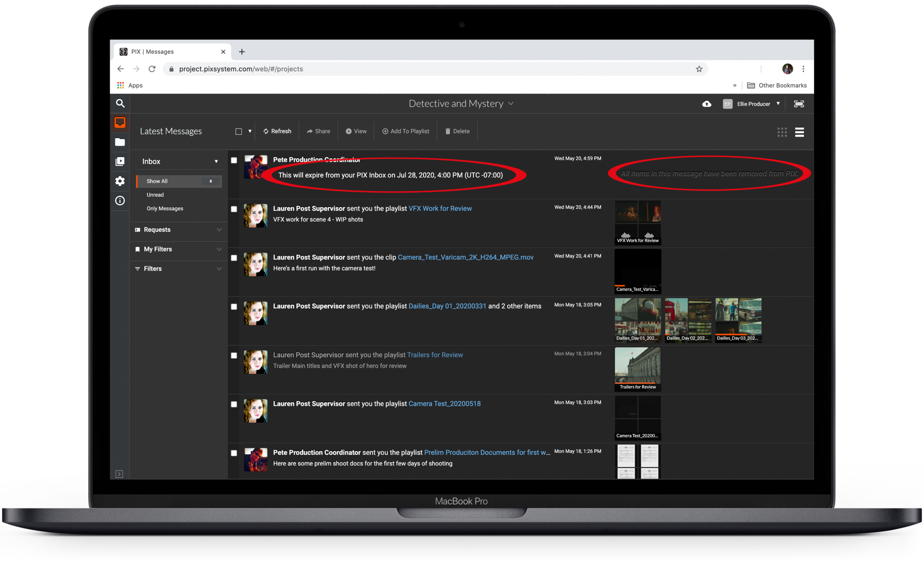Viewport: 924px width, 561px height.
Task: Check the VFX Work for Review message
Action: click(x=234, y=209)
